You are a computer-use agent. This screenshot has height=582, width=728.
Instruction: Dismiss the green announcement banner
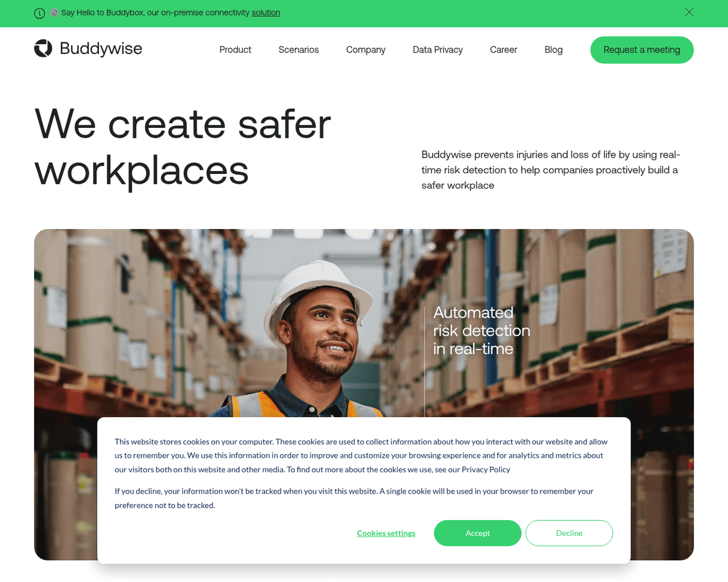689,12
